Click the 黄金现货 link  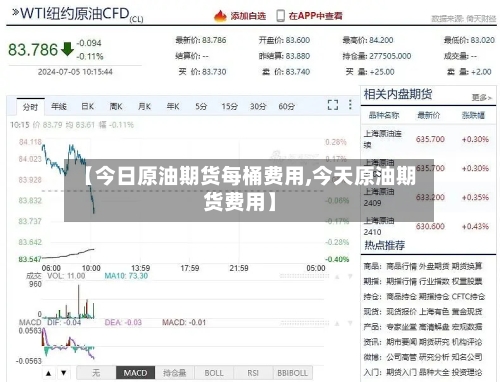coord(467,312)
